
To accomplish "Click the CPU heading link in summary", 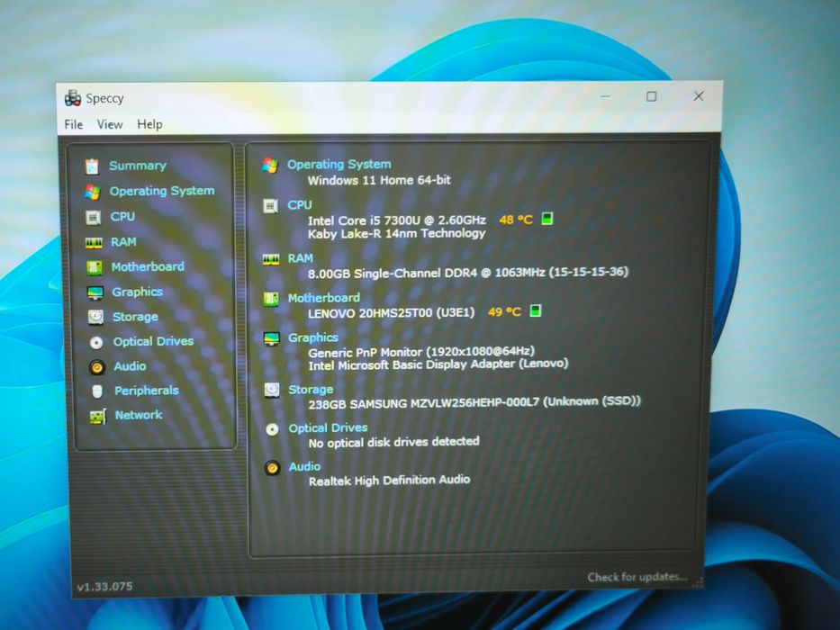I will [300, 204].
